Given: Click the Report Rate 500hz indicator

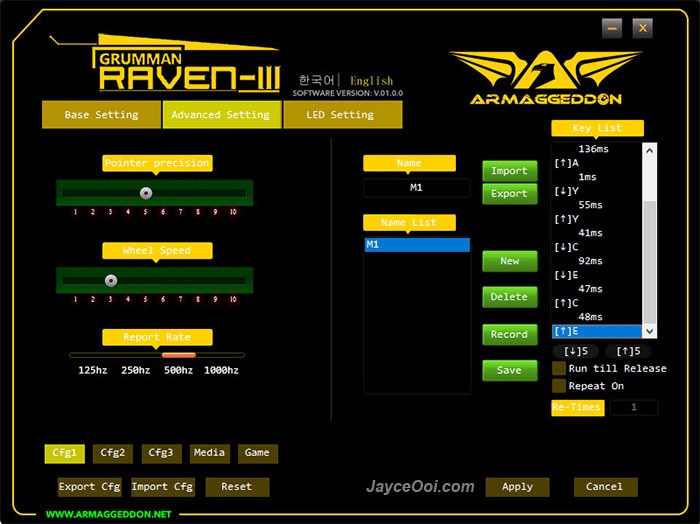Looking at the screenshot, I should (179, 355).
